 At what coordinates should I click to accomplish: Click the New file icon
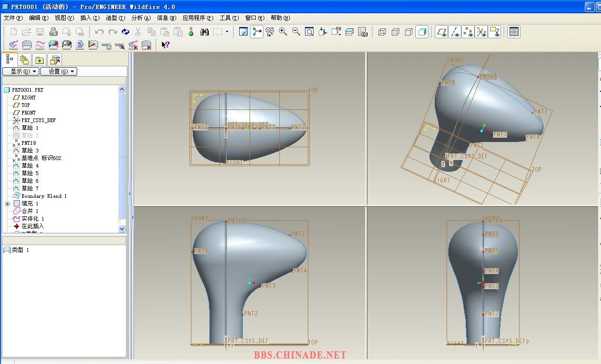pyautogui.click(x=14, y=32)
